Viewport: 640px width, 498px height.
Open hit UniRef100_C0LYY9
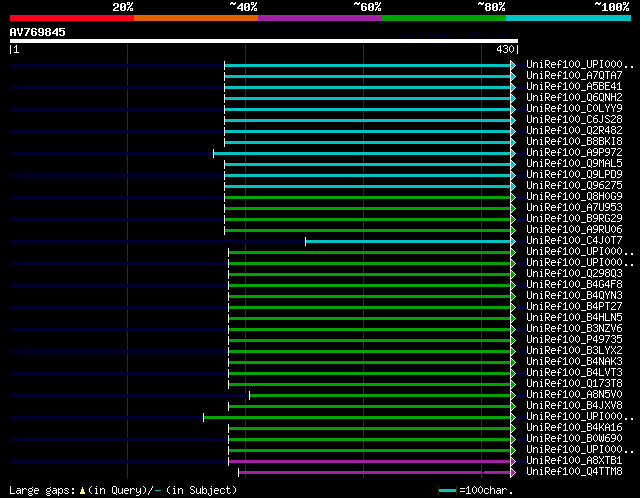[x=574, y=109]
